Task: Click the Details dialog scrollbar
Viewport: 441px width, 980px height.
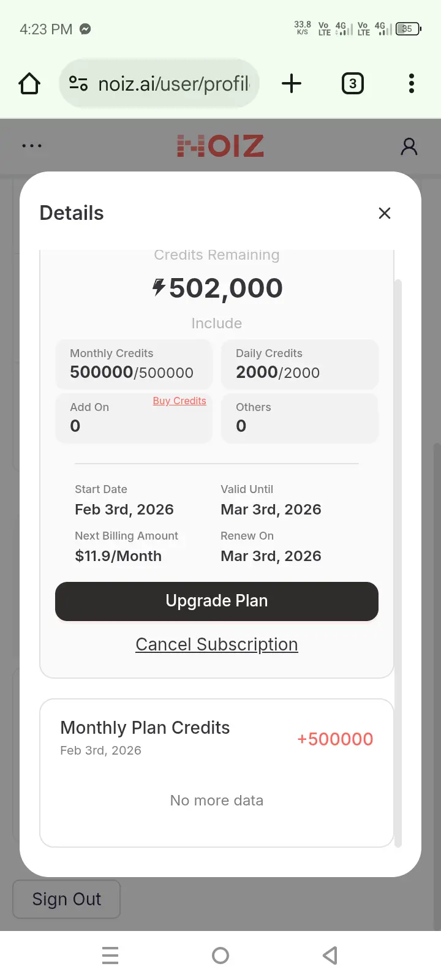Action: 398,563
